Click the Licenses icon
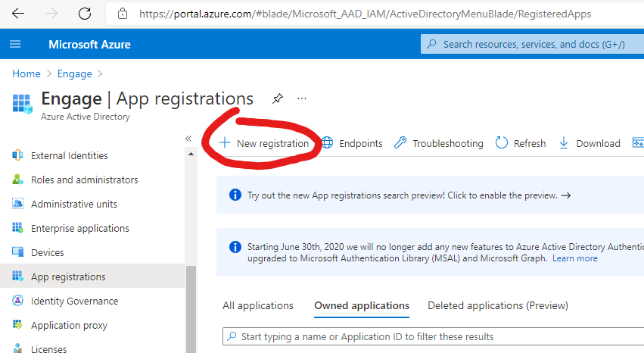644x353 pixels. point(17,348)
